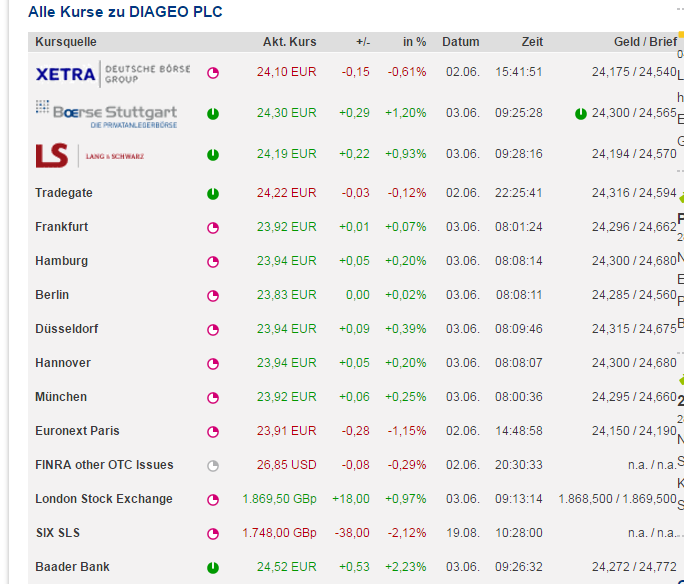Open the Hannover quote source
This screenshot has height=584, width=684.
63,363
